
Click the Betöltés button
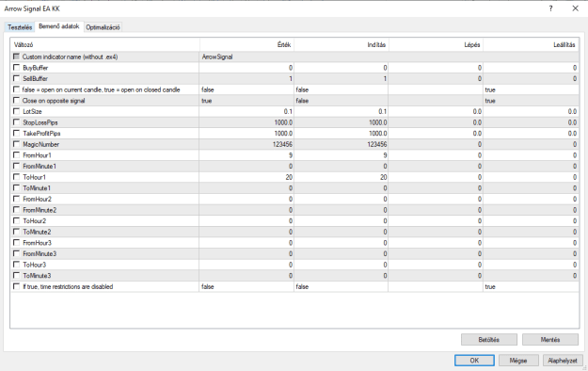coord(489,340)
